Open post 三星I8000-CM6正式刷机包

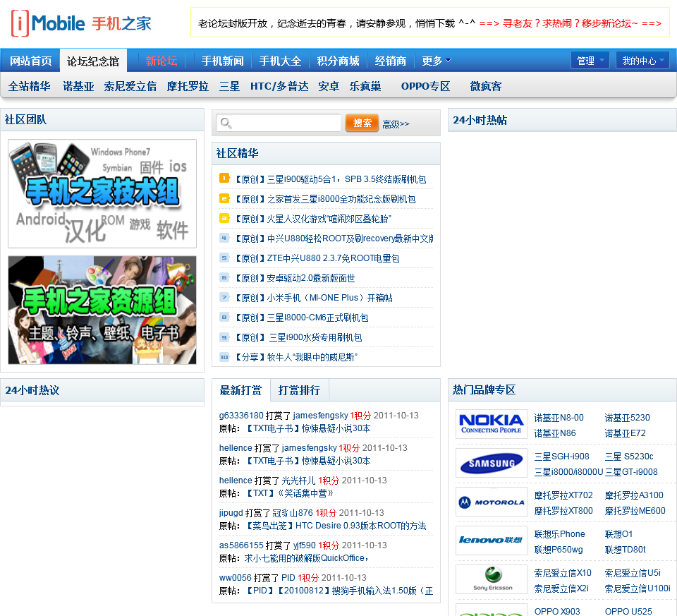(x=301, y=318)
